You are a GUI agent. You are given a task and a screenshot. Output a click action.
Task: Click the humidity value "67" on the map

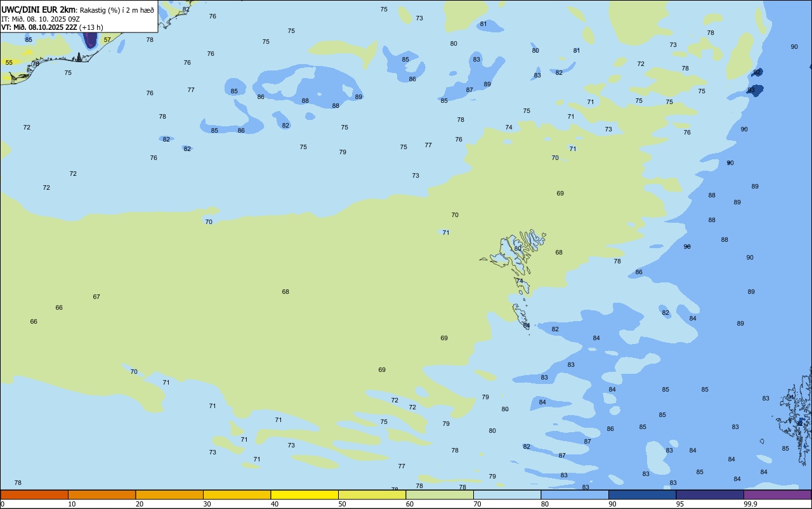click(96, 297)
